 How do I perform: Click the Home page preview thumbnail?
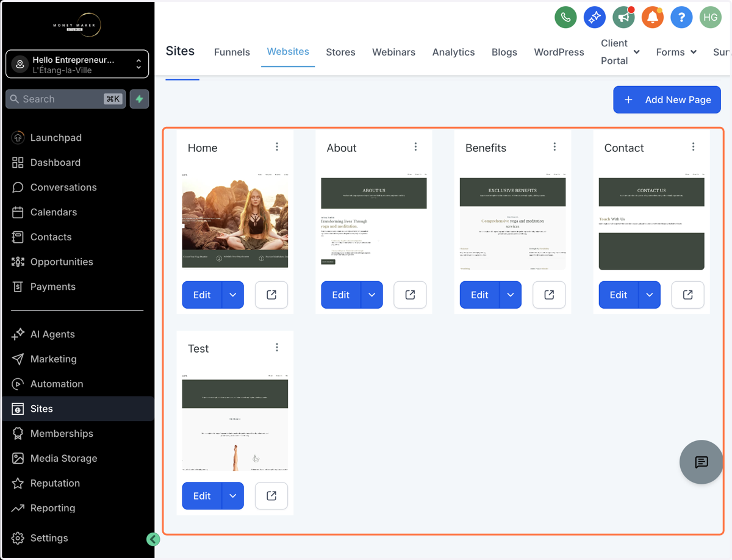point(235,220)
